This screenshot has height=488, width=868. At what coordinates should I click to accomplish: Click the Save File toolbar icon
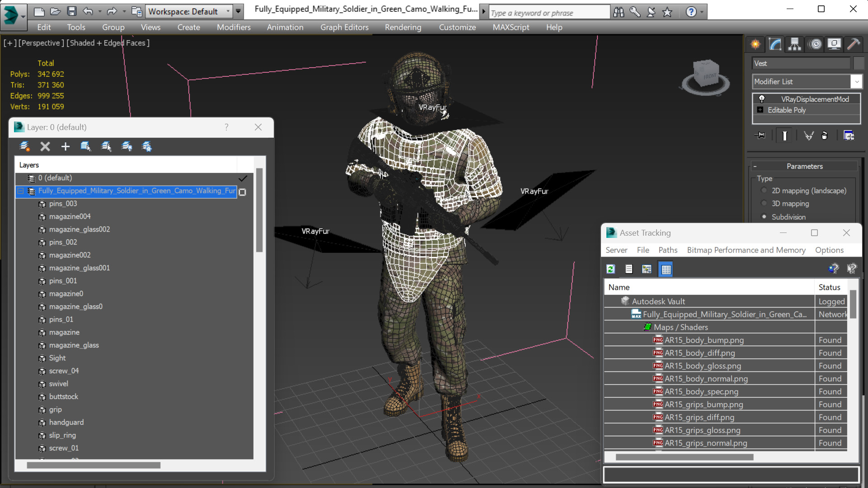[71, 11]
